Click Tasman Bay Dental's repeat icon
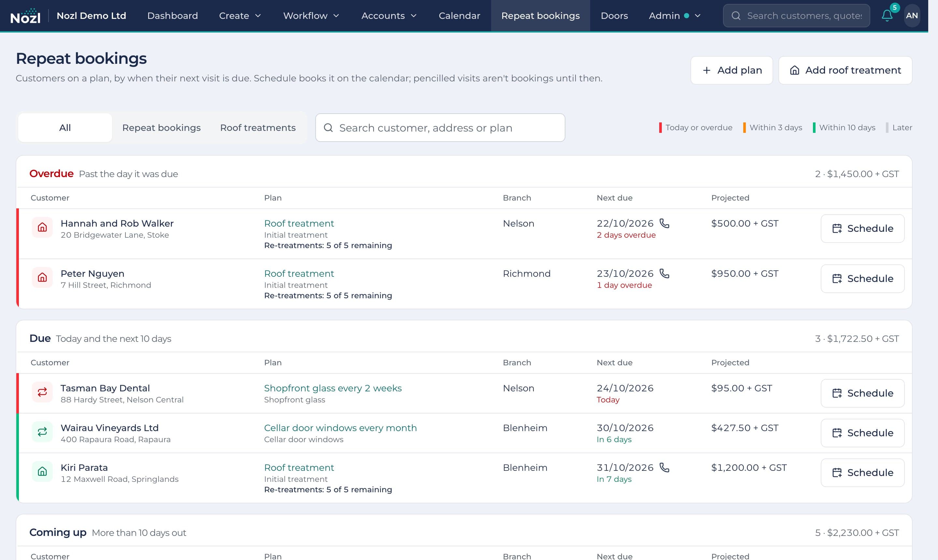Viewport: 938px width, 560px height. pos(42,392)
